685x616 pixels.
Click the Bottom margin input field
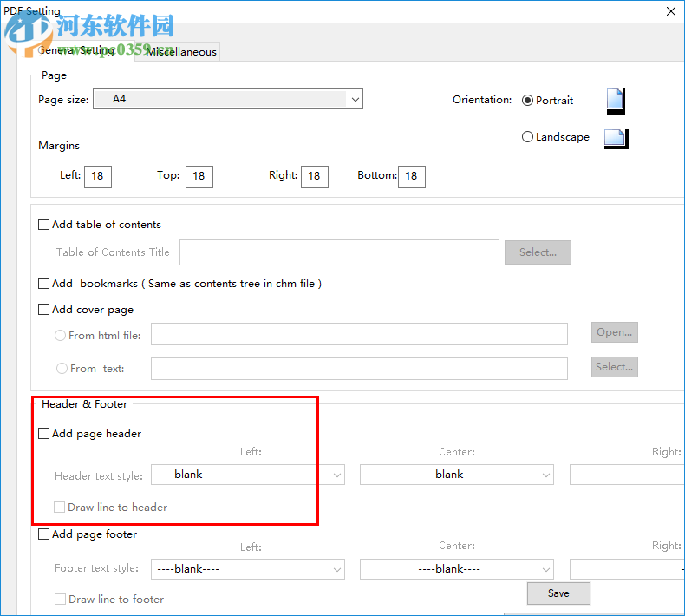click(x=412, y=177)
